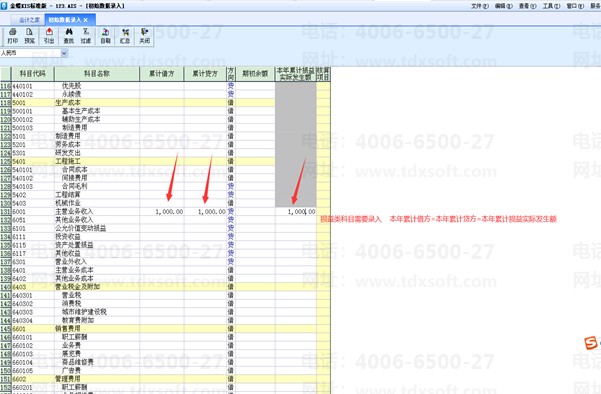Click account code 640301
The width and height of the screenshot is (601, 394).
point(23,296)
